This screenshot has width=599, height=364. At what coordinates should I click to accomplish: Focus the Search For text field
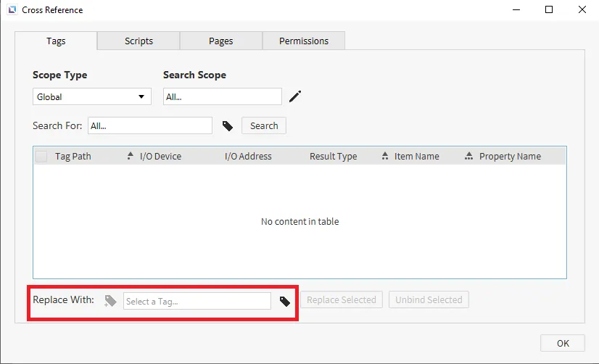coord(149,125)
